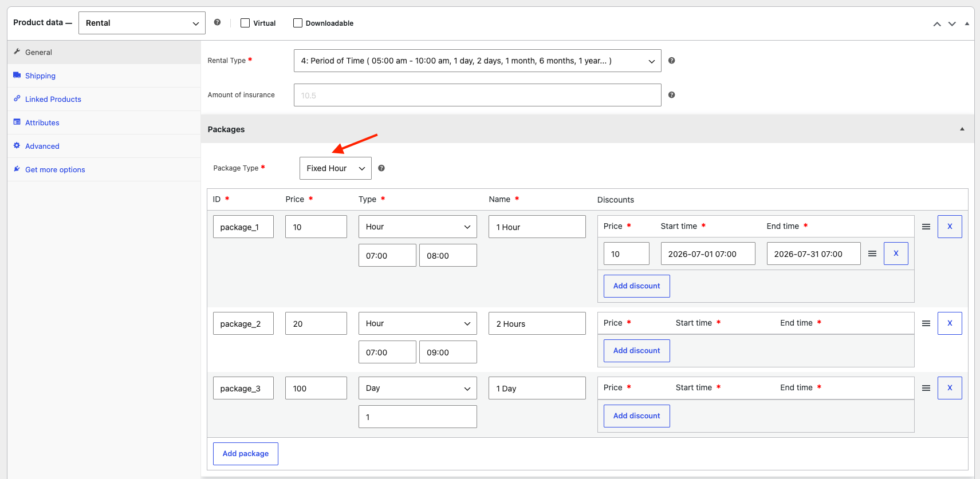Click the General tab wrench icon
The image size is (980, 479).
pyautogui.click(x=17, y=52)
